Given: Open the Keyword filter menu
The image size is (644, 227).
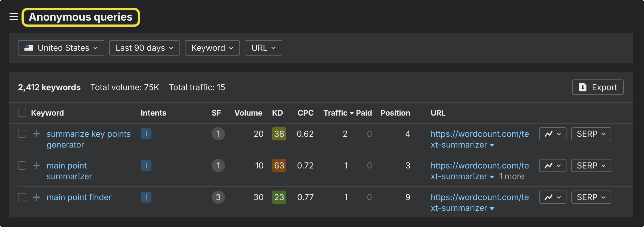Looking at the screenshot, I should pyautogui.click(x=212, y=48).
